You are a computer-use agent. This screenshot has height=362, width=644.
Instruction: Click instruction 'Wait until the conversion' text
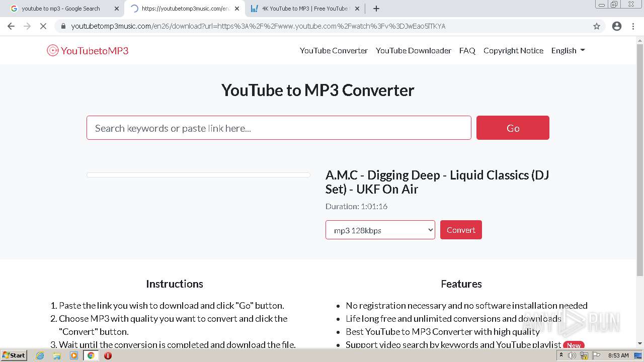[177, 344]
